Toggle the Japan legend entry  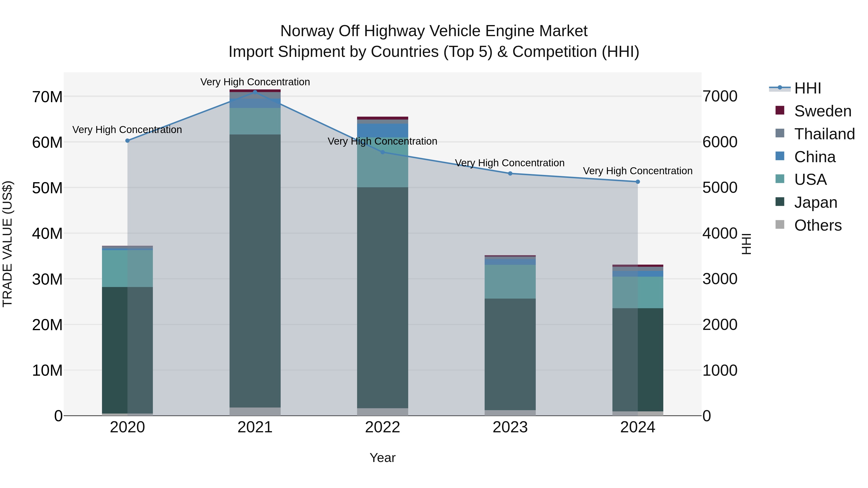pos(806,202)
